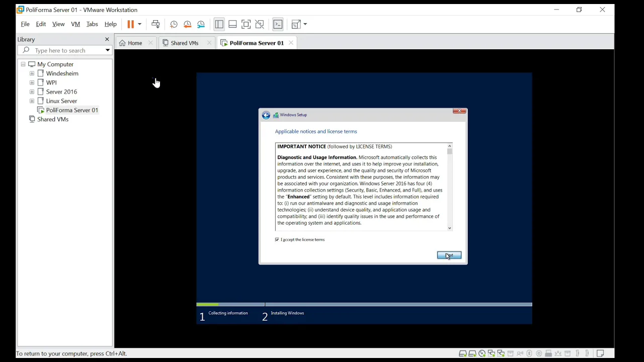Open the library search dropdown arrow
The height and width of the screenshot is (362, 644).
point(108,50)
